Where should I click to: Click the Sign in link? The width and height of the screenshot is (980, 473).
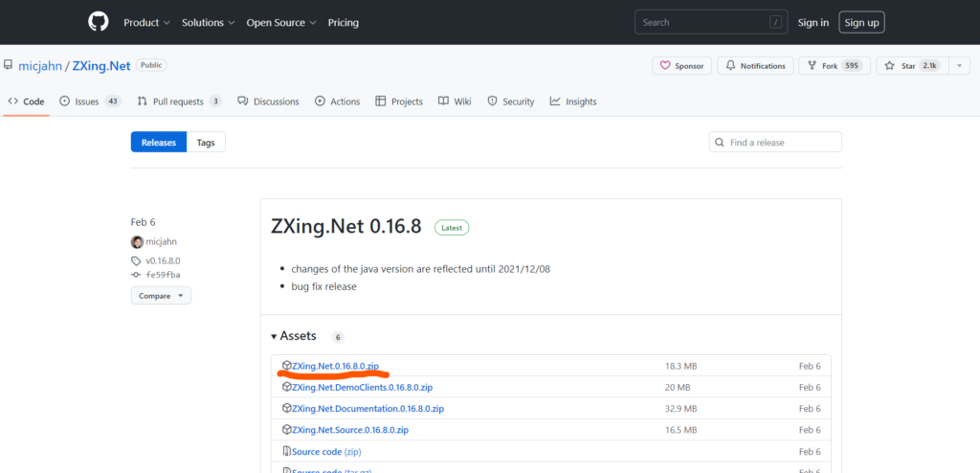813,23
